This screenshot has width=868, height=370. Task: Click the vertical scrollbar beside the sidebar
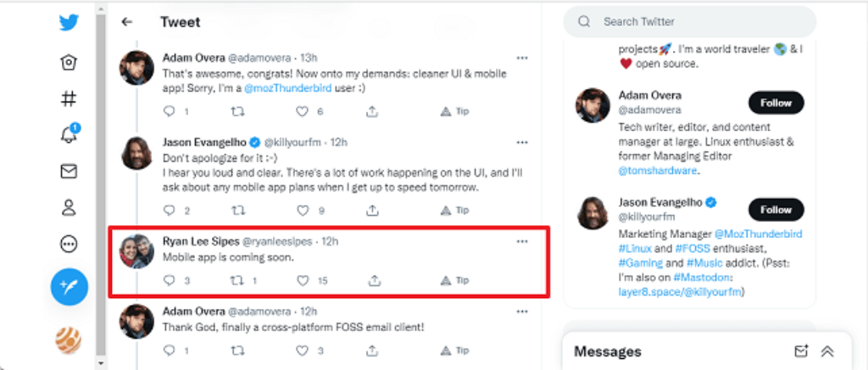[102, 186]
